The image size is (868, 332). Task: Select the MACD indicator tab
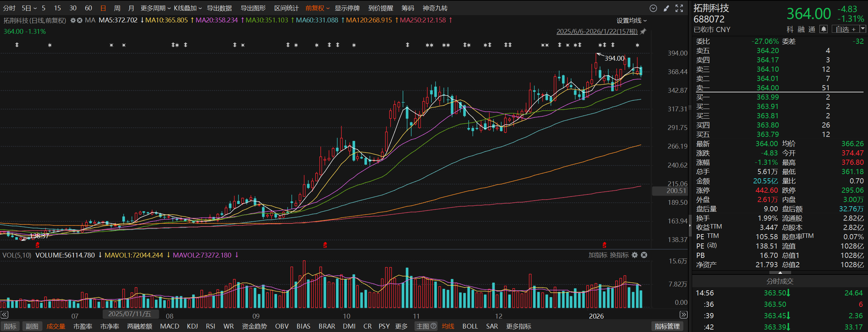169,326
